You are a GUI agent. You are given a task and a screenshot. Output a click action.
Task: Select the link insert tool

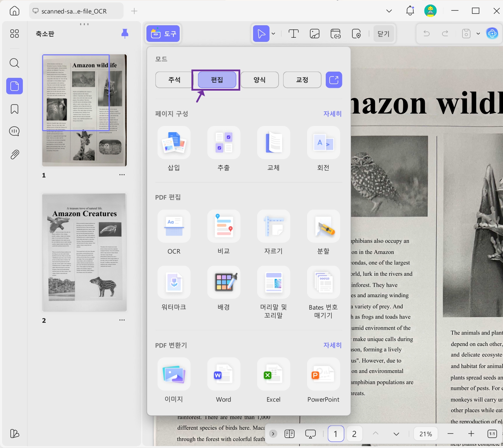pyautogui.click(x=335, y=34)
